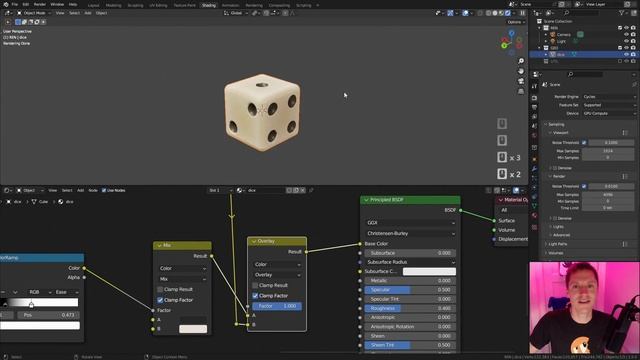Open the Global transform orientation dropdown
The height and width of the screenshot is (360, 640).
(236, 13)
